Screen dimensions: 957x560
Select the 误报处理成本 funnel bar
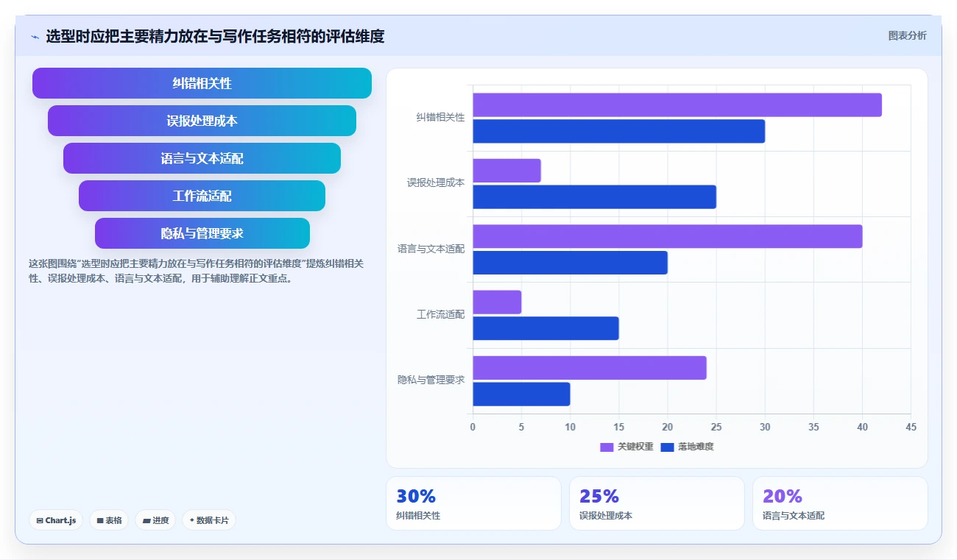pyautogui.click(x=202, y=121)
